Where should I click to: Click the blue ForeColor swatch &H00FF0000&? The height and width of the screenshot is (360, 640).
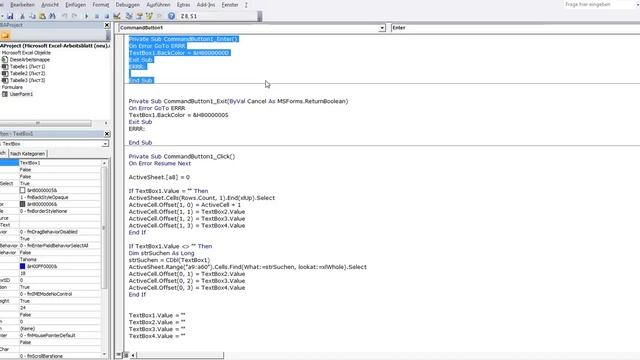click(x=22, y=266)
